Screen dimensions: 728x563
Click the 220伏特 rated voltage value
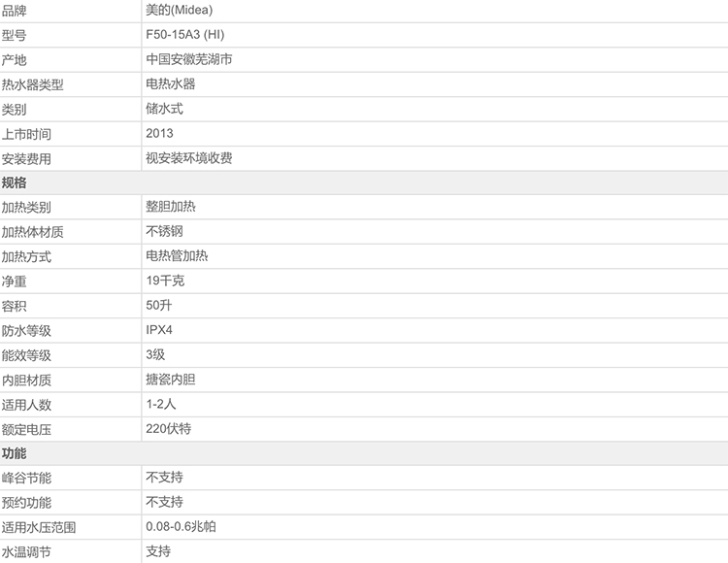tap(169, 428)
